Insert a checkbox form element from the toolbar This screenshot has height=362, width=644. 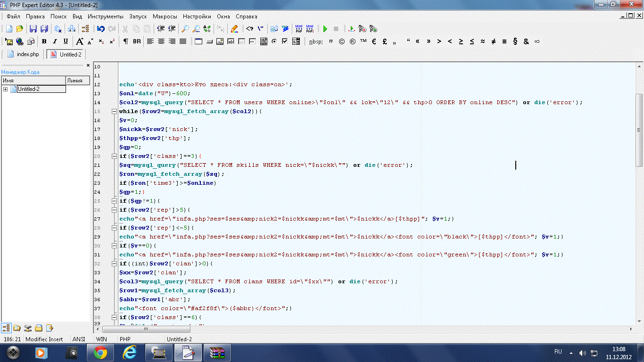point(285,41)
